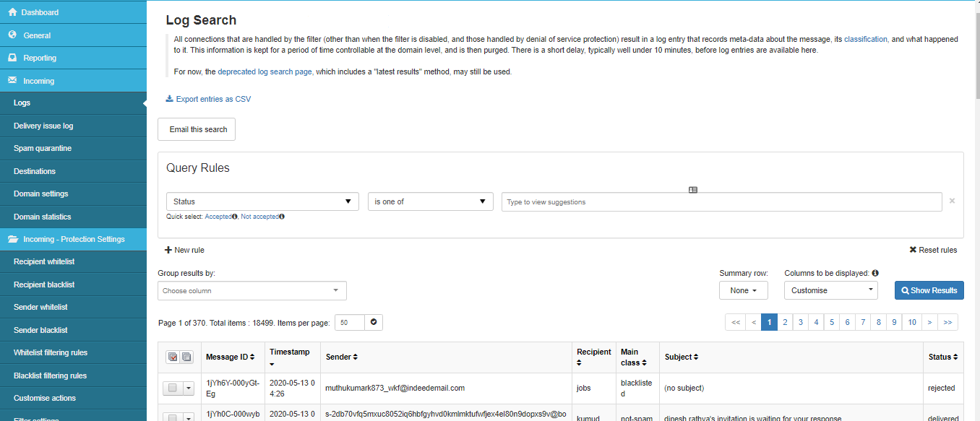
Task: Expand the Choose column grouping dropdown
Action: [252, 290]
